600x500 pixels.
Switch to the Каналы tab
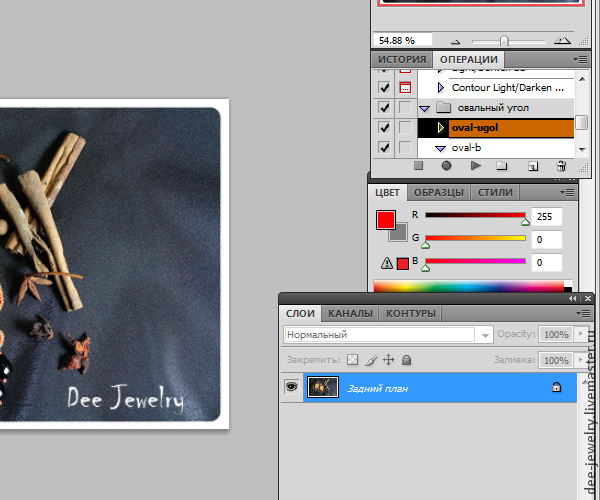point(350,313)
